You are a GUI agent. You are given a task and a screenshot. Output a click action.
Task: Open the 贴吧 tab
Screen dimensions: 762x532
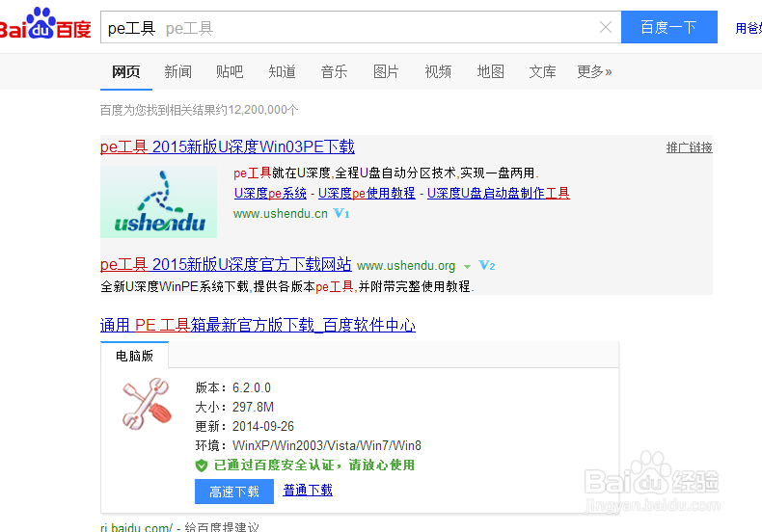point(230,72)
